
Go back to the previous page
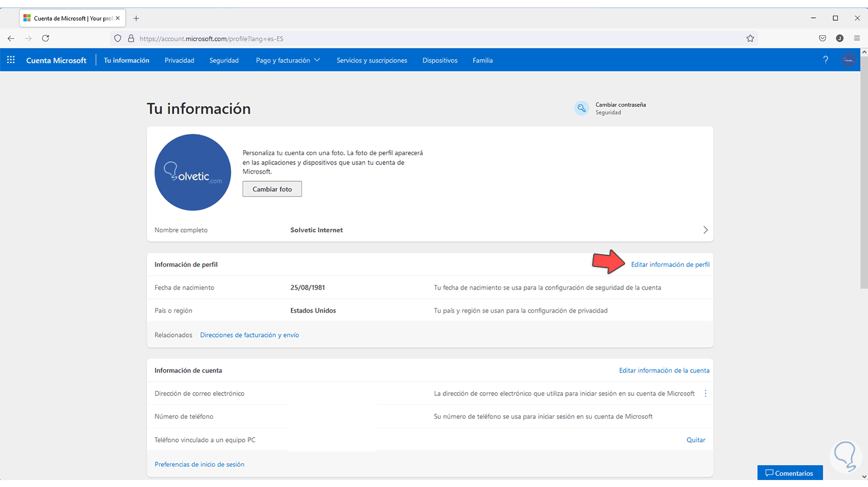(x=11, y=38)
